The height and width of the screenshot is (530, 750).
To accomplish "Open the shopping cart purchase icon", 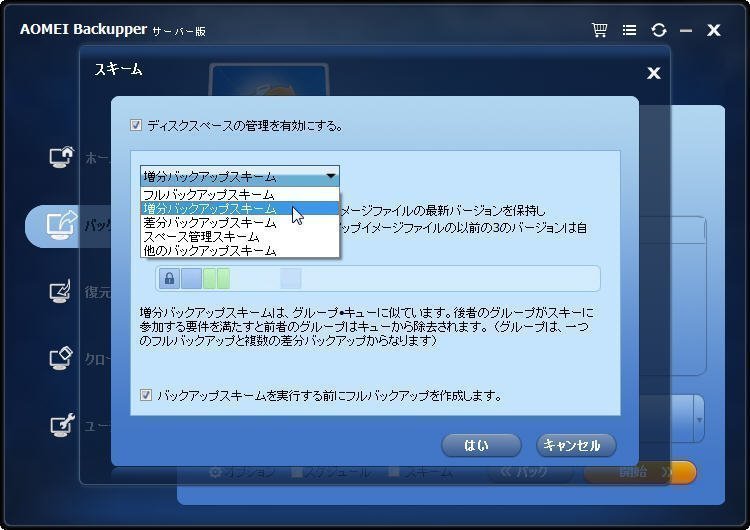I will click(599, 30).
